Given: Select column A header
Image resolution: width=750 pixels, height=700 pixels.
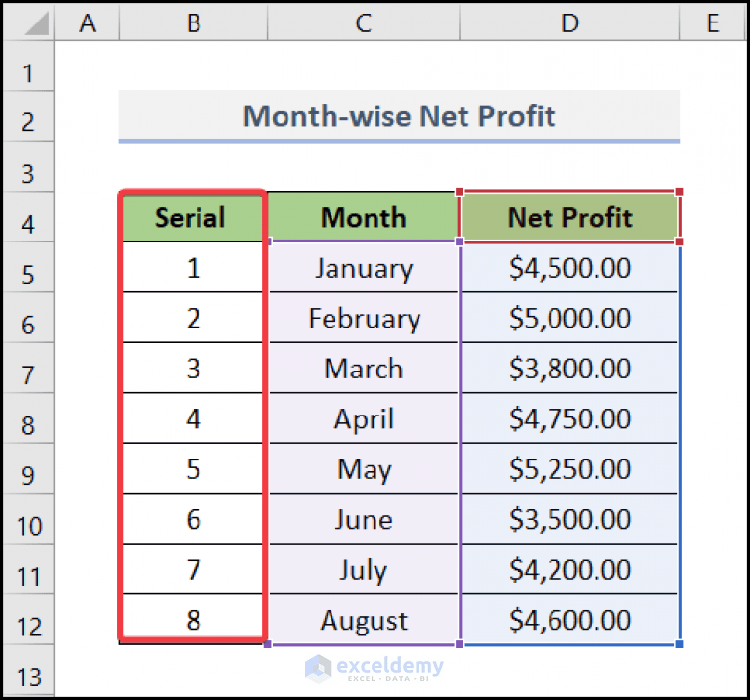Looking at the screenshot, I should [88, 23].
